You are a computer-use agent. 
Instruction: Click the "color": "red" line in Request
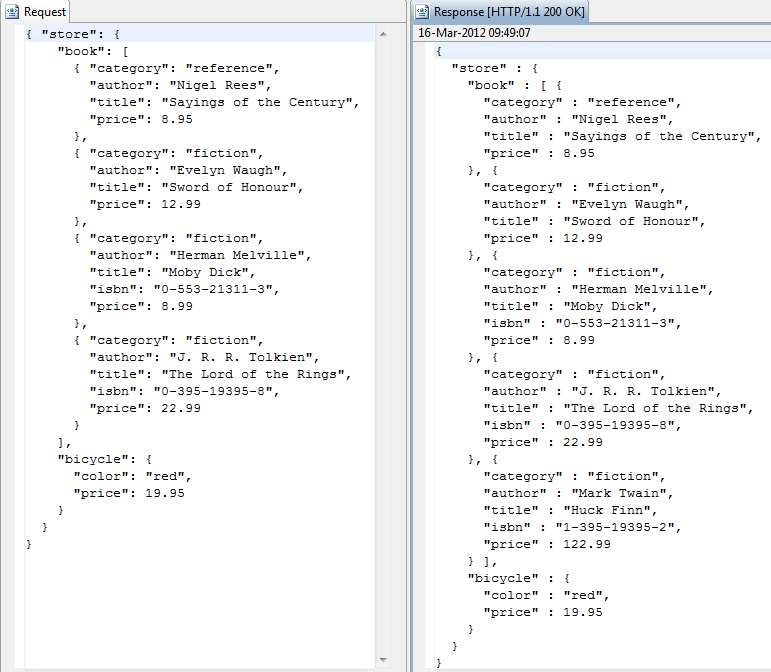(x=132, y=476)
